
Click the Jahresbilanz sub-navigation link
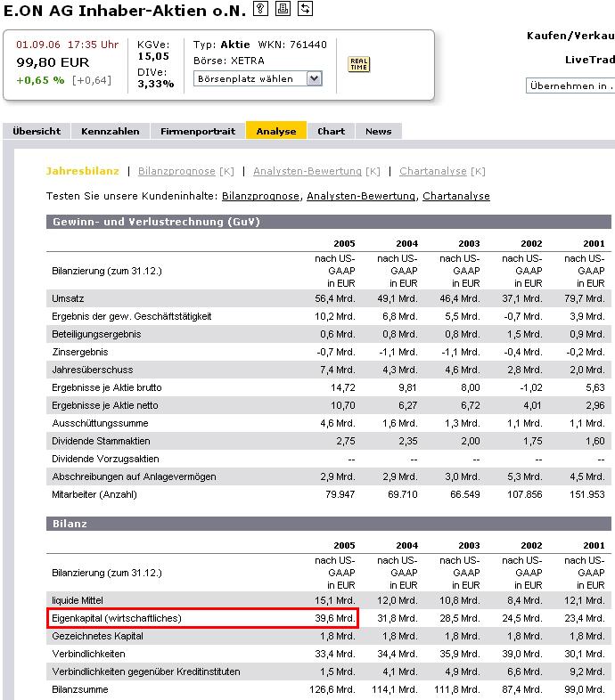click(82, 171)
